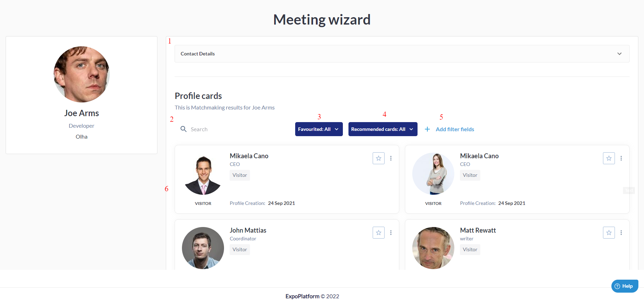Click Matt Rewatt avatar photo
The image size is (644, 300).
tap(433, 248)
